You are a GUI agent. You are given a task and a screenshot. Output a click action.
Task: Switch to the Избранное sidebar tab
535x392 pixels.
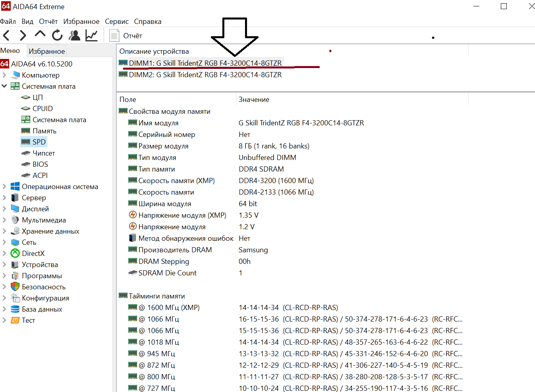pos(47,51)
